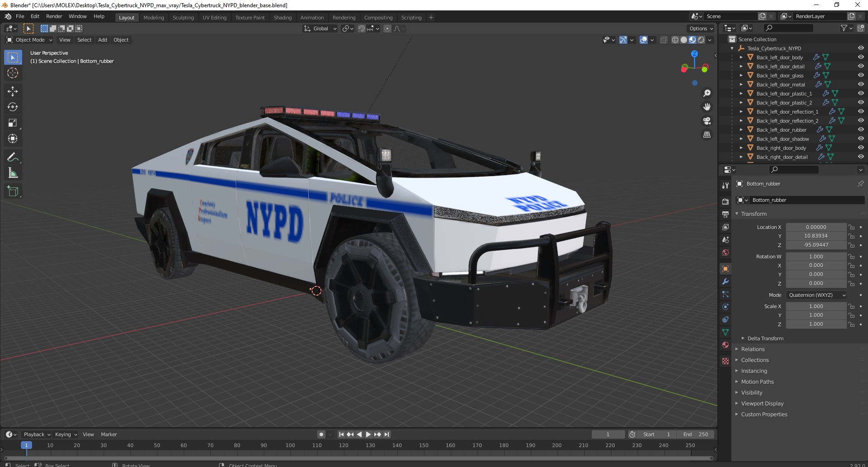Select the Cursor tool in the toolbar
The image size is (868, 467).
13,73
